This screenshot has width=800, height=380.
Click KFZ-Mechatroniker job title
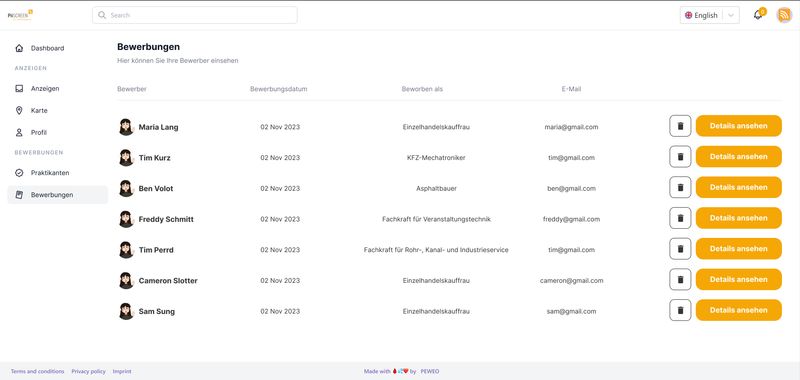click(436, 158)
